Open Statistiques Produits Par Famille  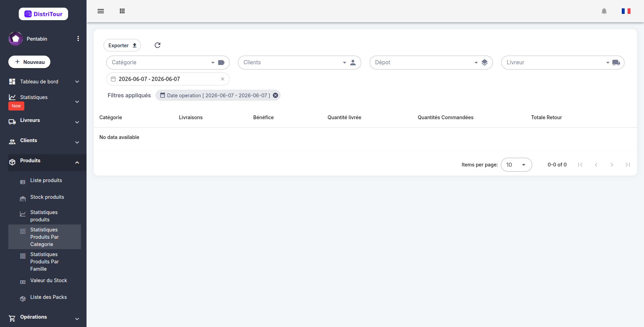[x=44, y=261]
